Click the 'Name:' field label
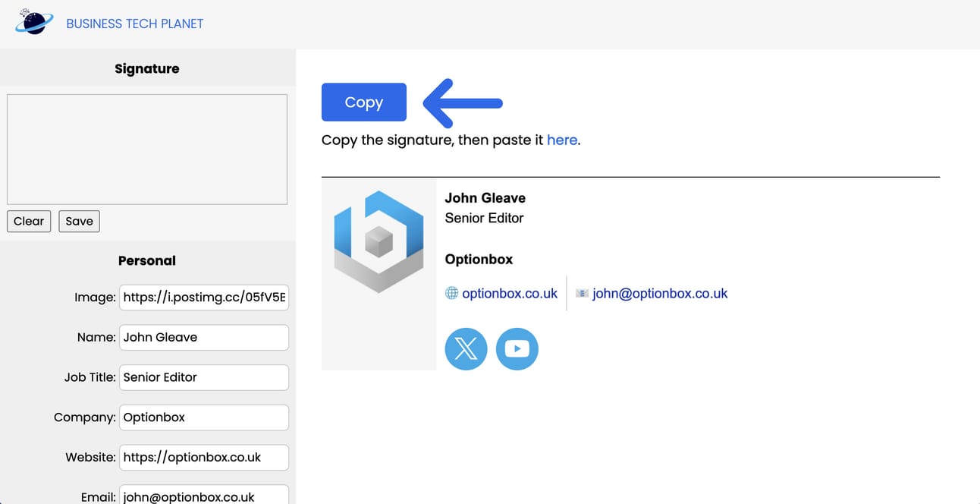980x504 pixels. pyautogui.click(x=96, y=337)
